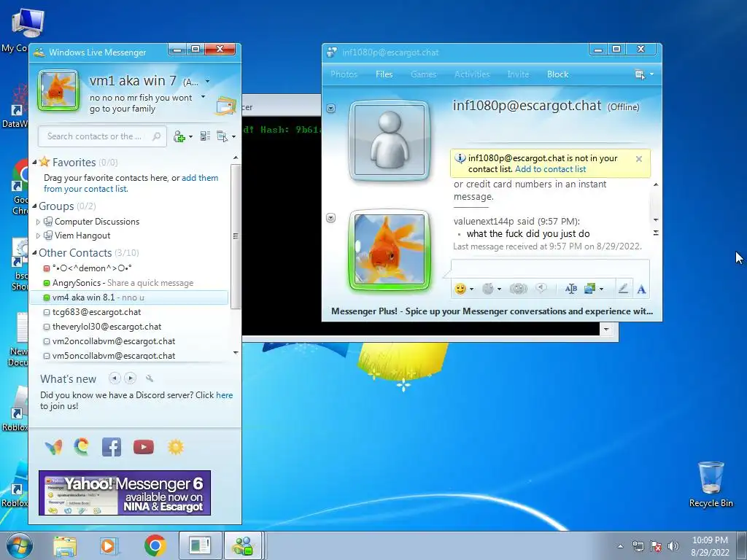The image size is (747, 560).
Task: Open Windows Explorer from the taskbar
Action: click(x=65, y=545)
